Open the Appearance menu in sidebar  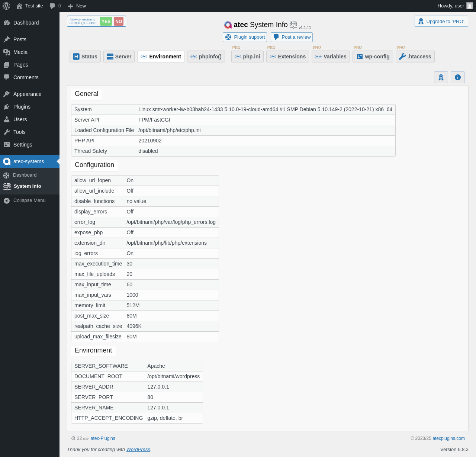[x=27, y=94]
